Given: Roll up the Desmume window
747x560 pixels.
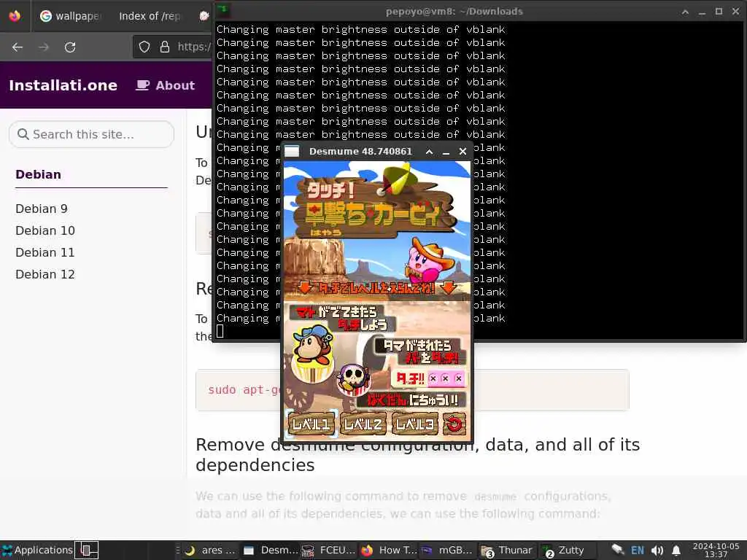Looking at the screenshot, I should point(429,152).
